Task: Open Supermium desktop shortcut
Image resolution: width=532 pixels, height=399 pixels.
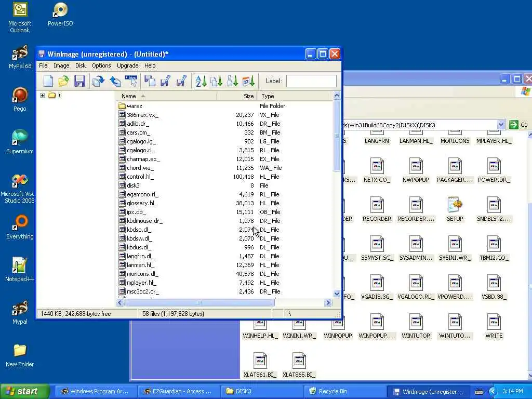Action: (20, 142)
